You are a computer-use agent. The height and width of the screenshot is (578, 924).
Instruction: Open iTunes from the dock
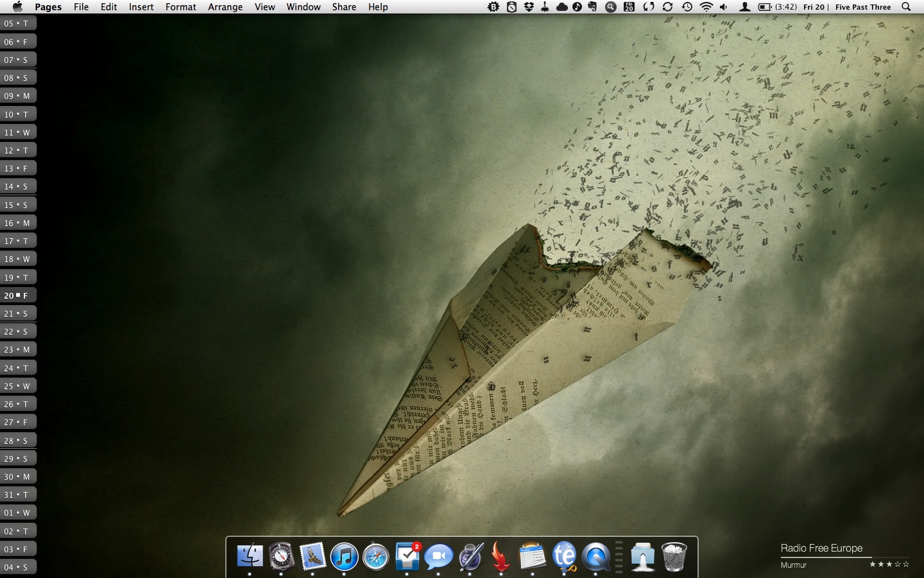point(345,556)
